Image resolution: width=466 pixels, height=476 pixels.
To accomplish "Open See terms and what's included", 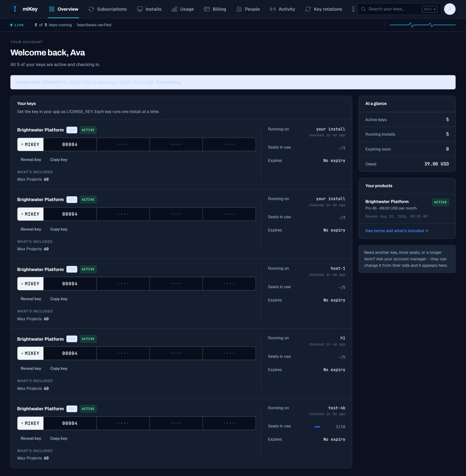I will [x=397, y=231].
